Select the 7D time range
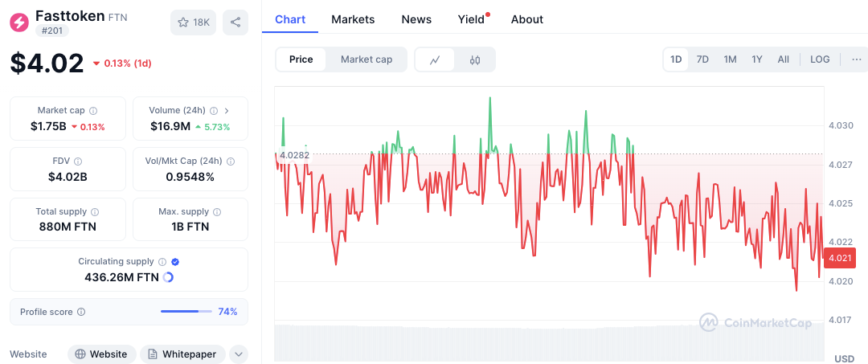This screenshot has width=868, height=364. click(702, 59)
